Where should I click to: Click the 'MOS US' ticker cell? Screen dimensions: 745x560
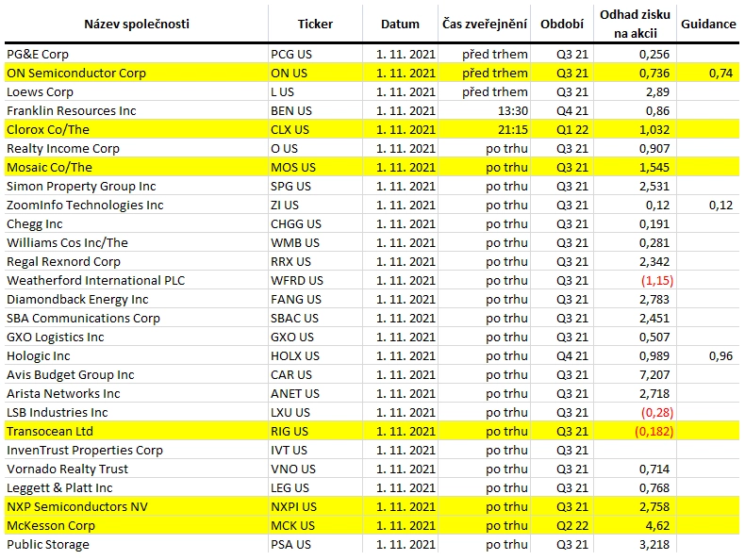316,167
